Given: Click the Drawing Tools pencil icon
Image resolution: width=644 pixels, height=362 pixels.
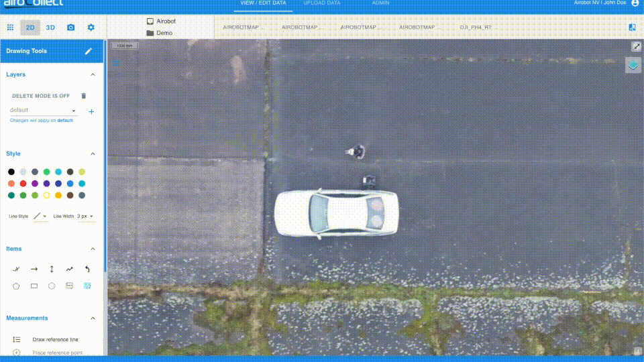Looking at the screenshot, I should click(89, 51).
